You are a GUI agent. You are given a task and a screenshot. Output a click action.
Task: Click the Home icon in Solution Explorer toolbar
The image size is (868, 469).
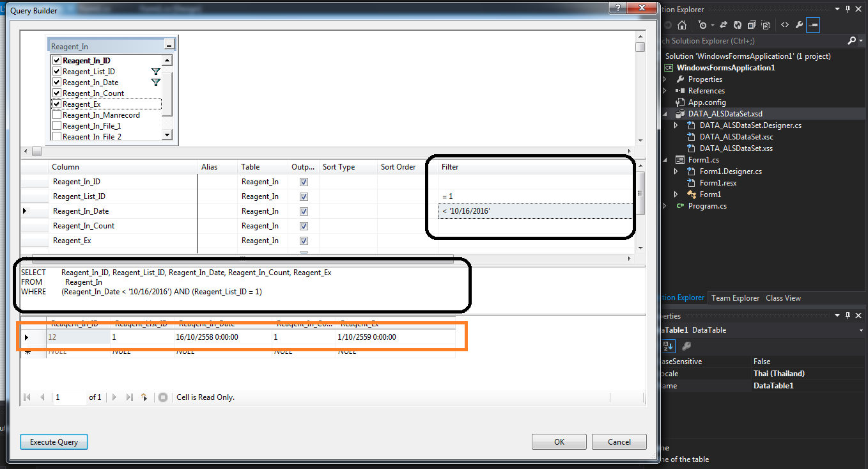tap(682, 25)
